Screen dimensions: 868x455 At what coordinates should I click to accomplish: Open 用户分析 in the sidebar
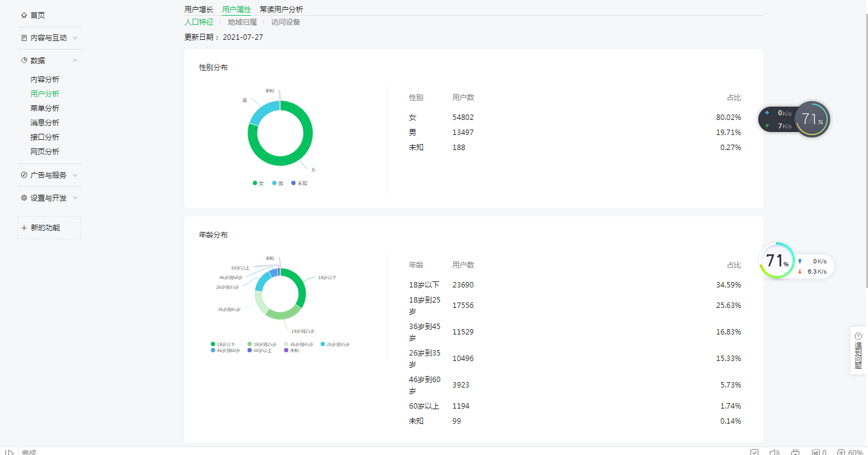coord(45,94)
